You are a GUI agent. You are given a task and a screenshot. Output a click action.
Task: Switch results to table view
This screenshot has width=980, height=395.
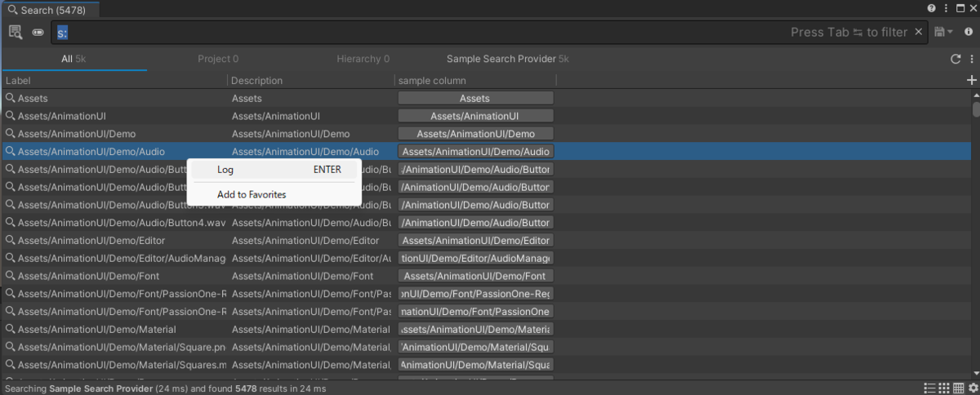pos(958,388)
